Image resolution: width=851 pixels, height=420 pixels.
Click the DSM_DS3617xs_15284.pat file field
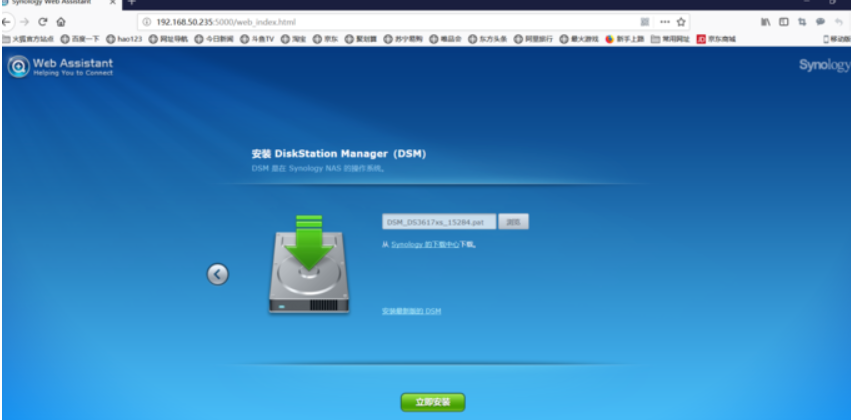(x=439, y=222)
